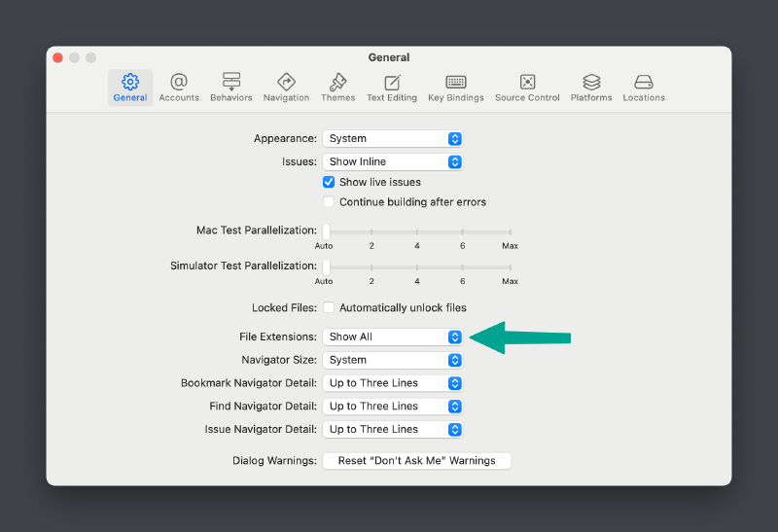Open the Appearance dropdown
The image size is (778, 532).
393,138
